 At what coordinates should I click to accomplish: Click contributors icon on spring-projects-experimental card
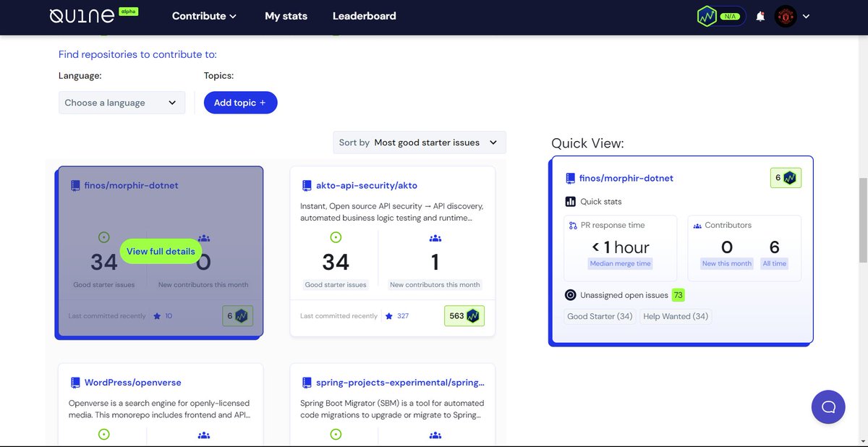tap(435, 435)
